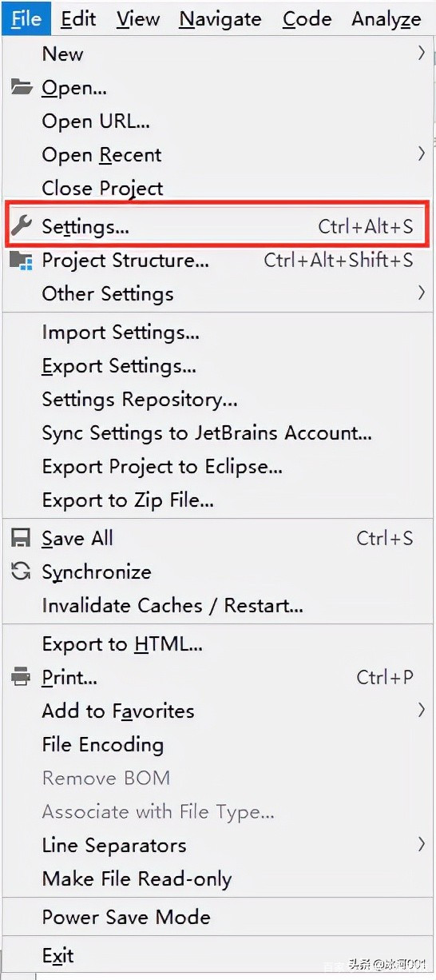Expand the New submenu arrow
436x980 pixels.
click(x=421, y=54)
